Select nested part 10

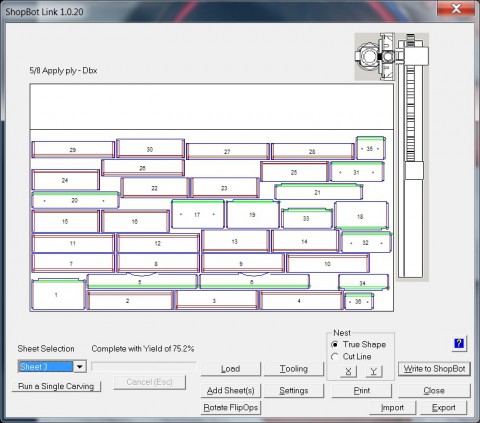pos(328,263)
